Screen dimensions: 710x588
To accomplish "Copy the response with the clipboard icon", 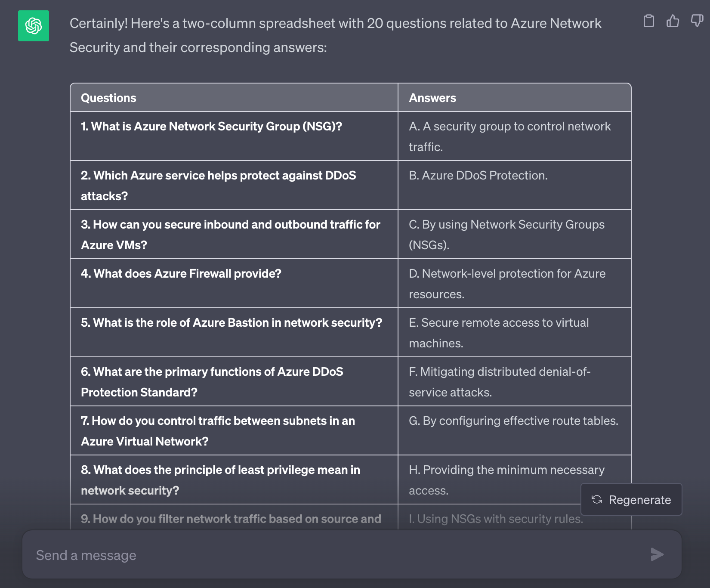I will [648, 21].
